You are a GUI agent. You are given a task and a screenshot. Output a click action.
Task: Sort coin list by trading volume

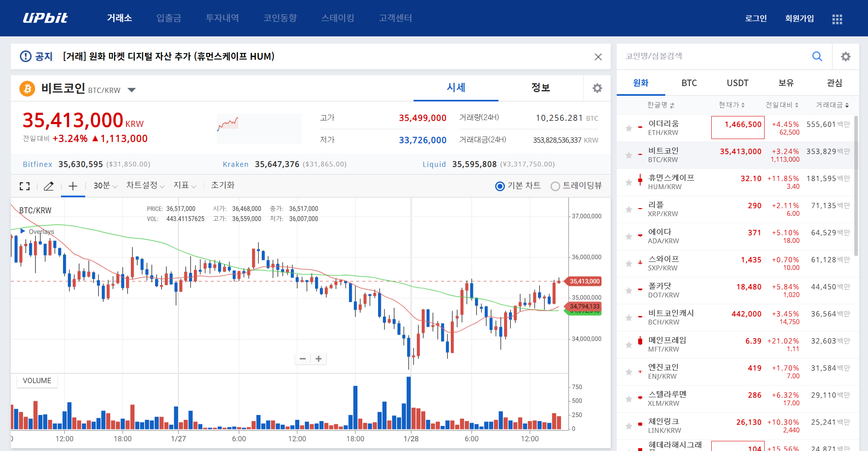coord(832,105)
